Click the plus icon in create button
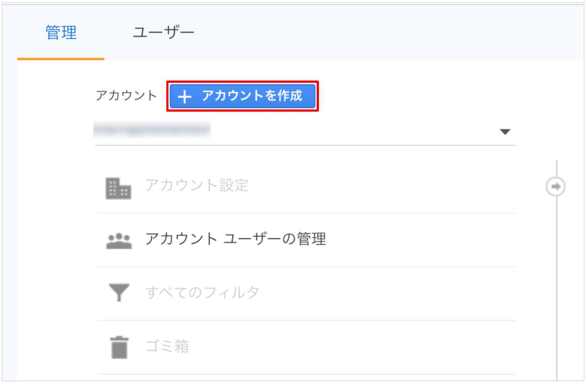Image resolution: width=588 pixels, height=385 pixels. pyautogui.click(x=184, y=97)
